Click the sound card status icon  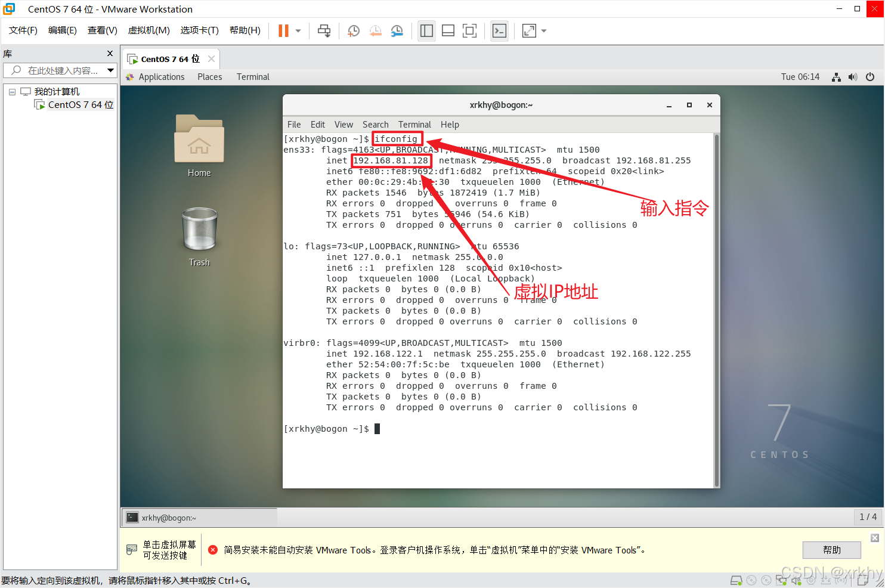796,580
